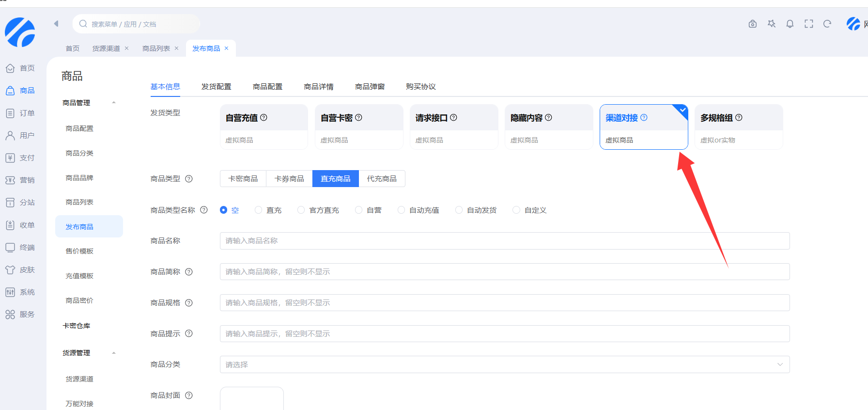The width and height of the screenshot is (868, 410).
Task: Switch to the 发货配置 tab
Action: coord(216,87)
